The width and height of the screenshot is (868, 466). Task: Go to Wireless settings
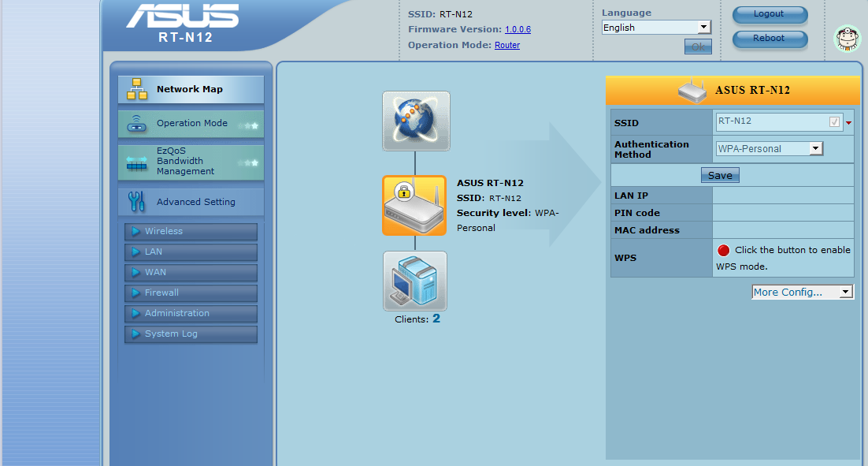(x=191, y=231)
